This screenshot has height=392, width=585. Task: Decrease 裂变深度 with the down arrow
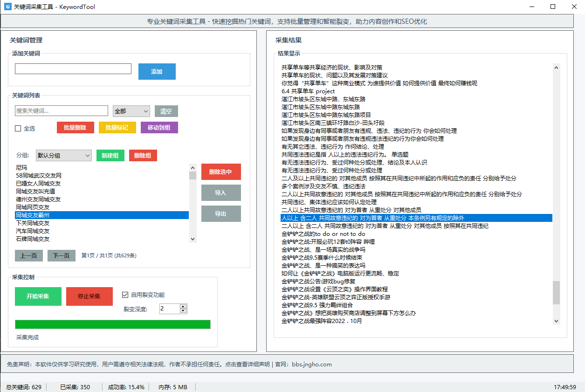183,311
